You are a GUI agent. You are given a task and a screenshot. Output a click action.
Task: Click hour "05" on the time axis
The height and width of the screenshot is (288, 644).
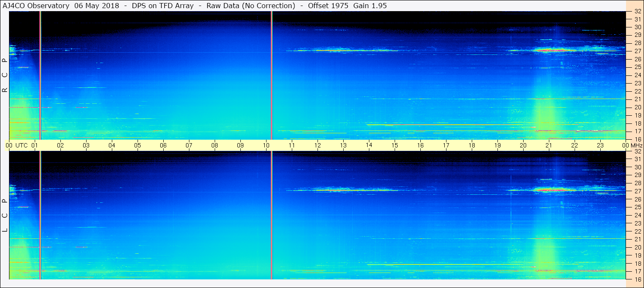[138, 145]
